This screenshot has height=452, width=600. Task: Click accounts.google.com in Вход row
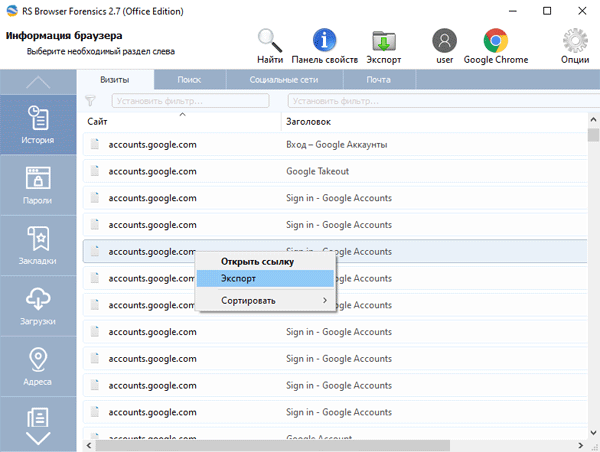(152, 145)
